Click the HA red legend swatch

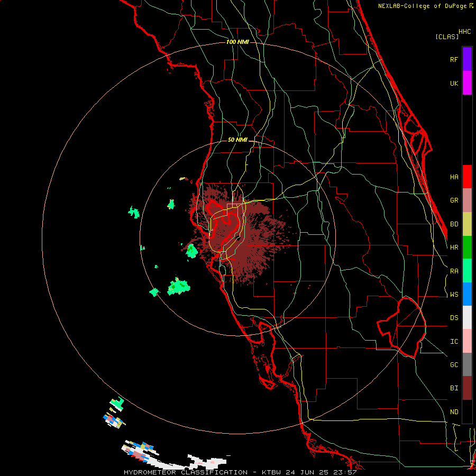coord(467,177)
